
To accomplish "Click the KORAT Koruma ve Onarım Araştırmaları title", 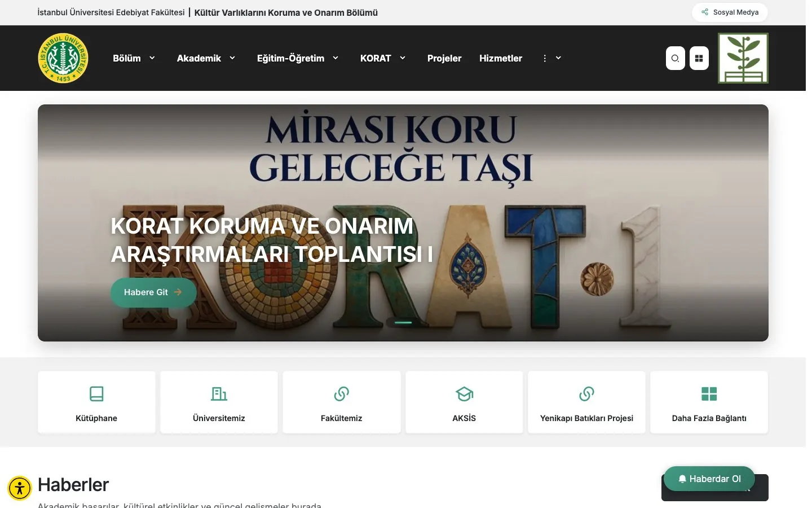I will click(x=272, y=240).
